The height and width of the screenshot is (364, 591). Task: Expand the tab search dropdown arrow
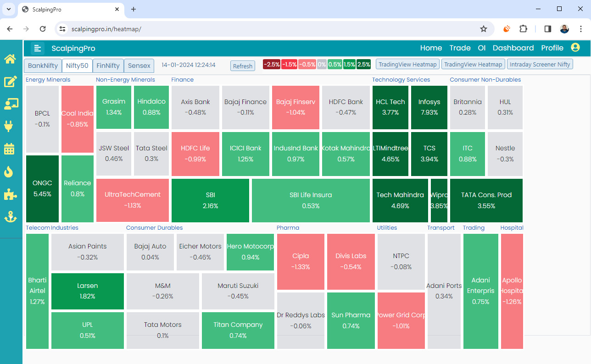(x=9, y=9)
